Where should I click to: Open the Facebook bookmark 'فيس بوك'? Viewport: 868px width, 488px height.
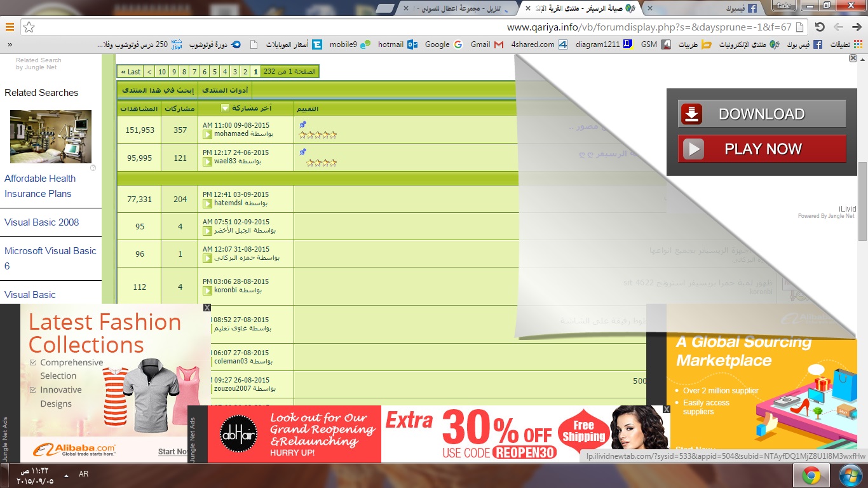[x=804, y=44]
